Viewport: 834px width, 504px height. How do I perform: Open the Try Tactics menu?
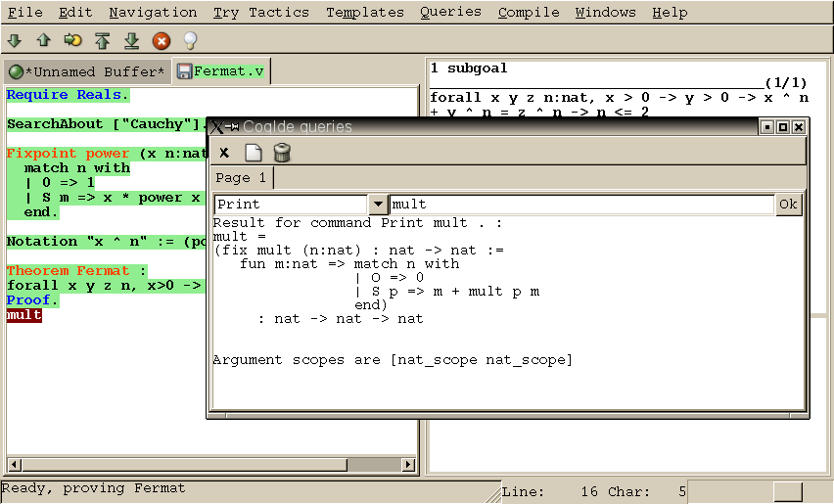(260, 13)
